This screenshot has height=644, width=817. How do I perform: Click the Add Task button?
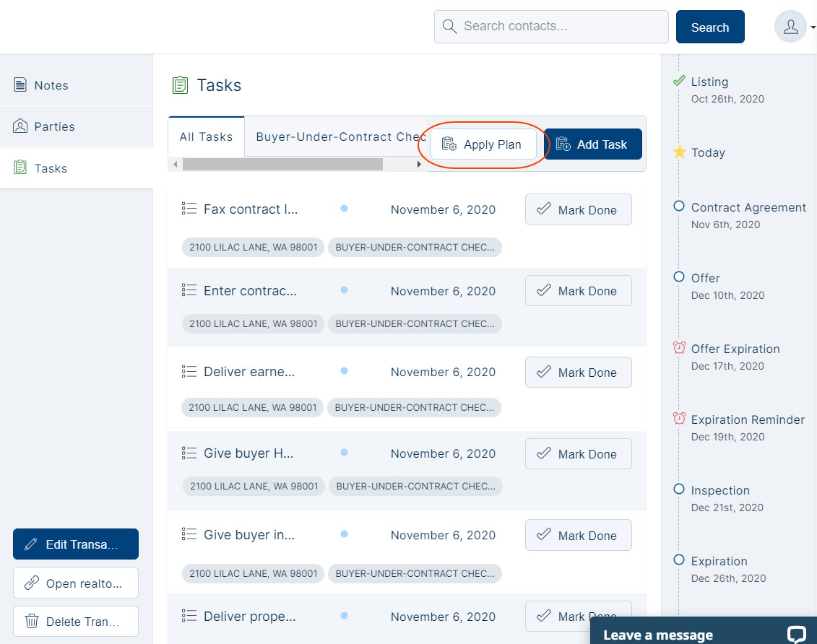pos(592,144)
